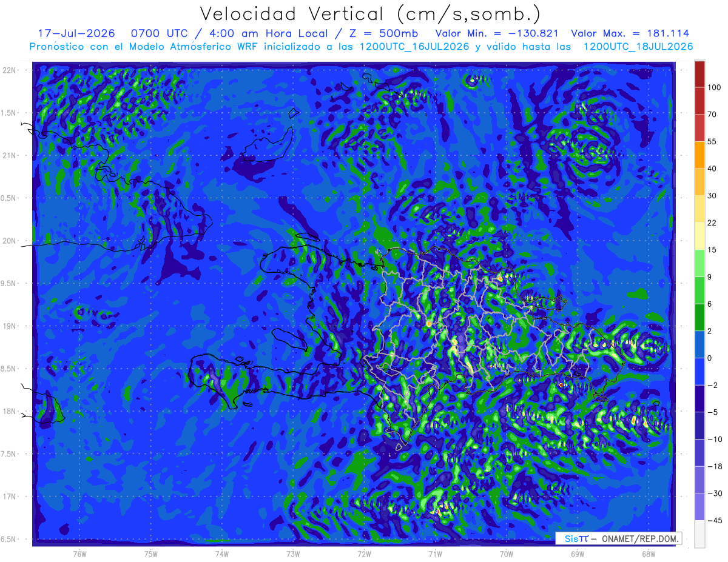This screenshot has width=728, height=562.
Task: Click the '69W' longitude label
Action: pyautogui.click(x=578, y=554)
